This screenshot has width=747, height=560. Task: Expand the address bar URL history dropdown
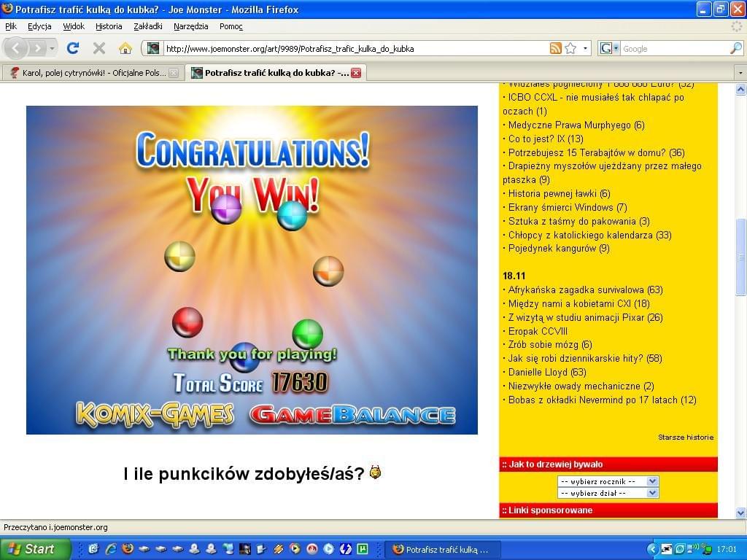coord(586,48)
